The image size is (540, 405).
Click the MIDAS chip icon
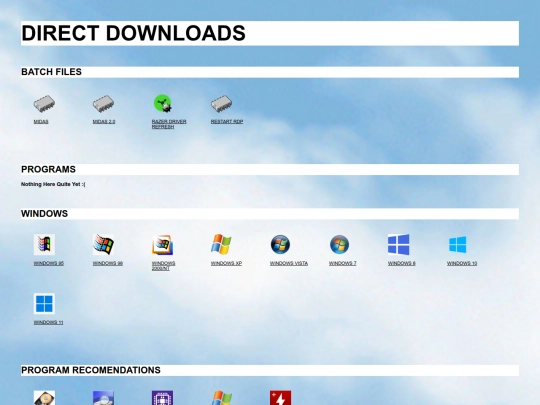44,104
